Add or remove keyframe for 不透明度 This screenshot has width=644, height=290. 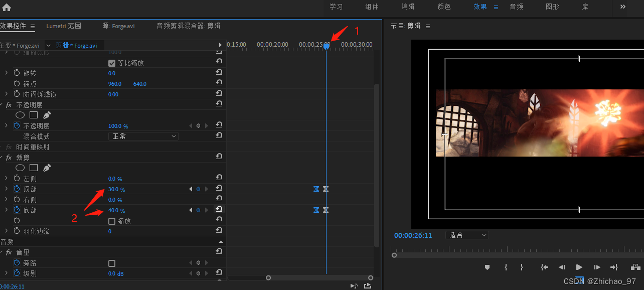(198, 126)
